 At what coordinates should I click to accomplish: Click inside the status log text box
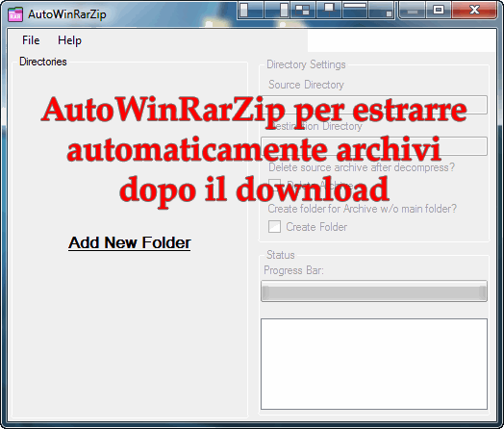pos(374,364)
